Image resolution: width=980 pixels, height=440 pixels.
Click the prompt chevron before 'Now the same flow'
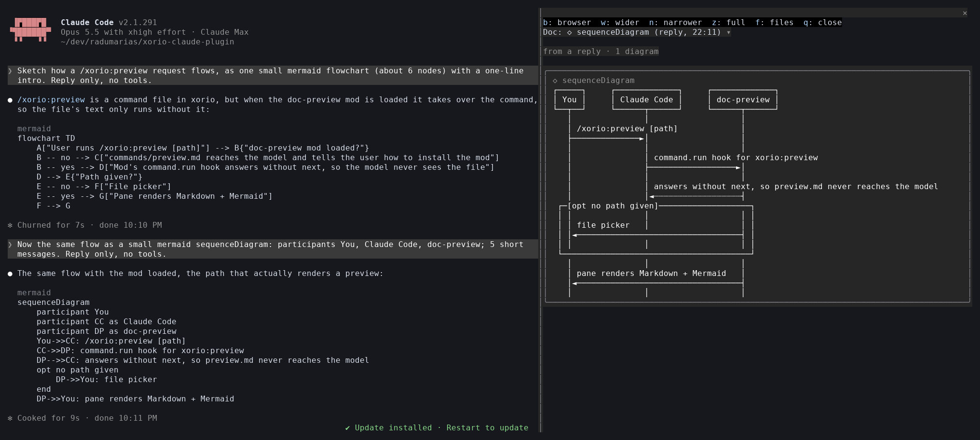pyautogui.click(x=10, y=245)
